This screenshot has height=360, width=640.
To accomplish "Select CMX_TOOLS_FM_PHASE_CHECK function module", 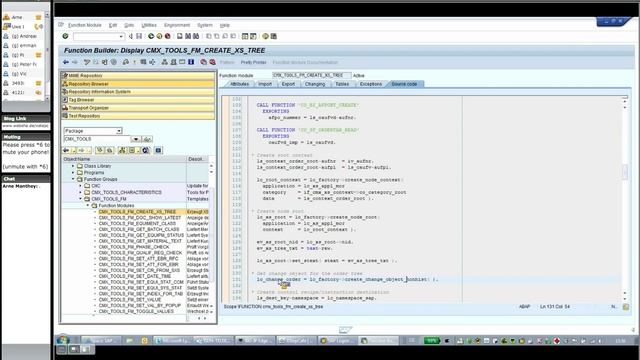I will (134, 247).
